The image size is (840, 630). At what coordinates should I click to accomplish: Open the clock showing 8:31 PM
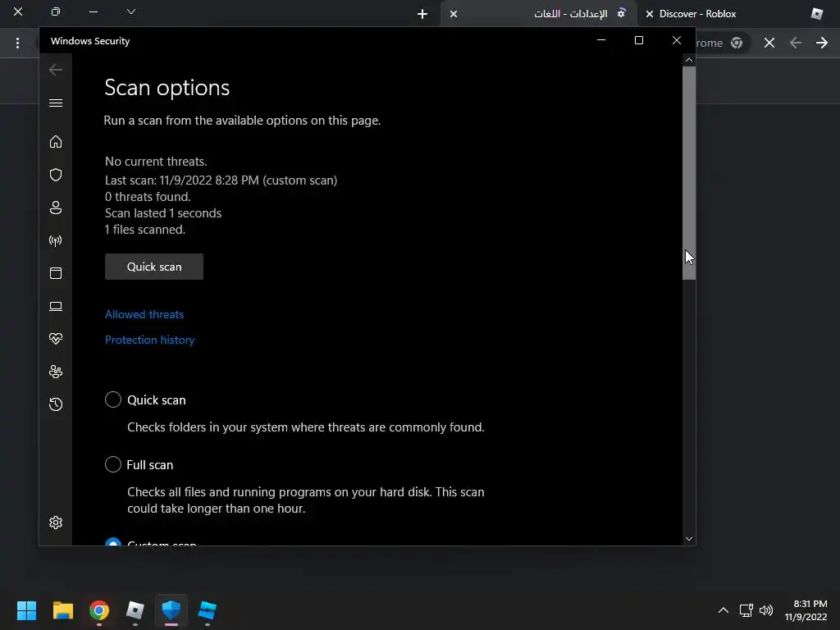tap(806, 610)
